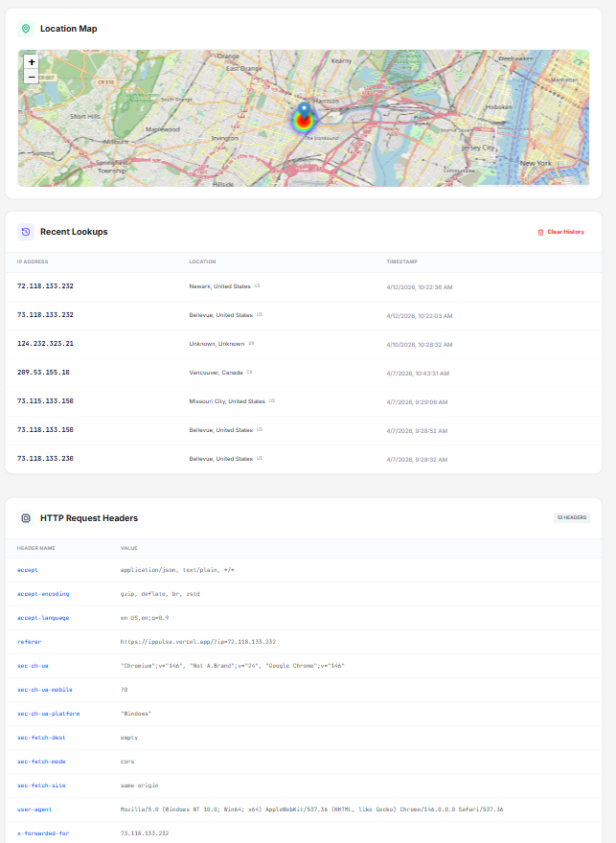Viewport: 616px width, 843px height.
Task: Click the timestamp in the Vancouver, Canada row
Action: (x=418, y=373)
